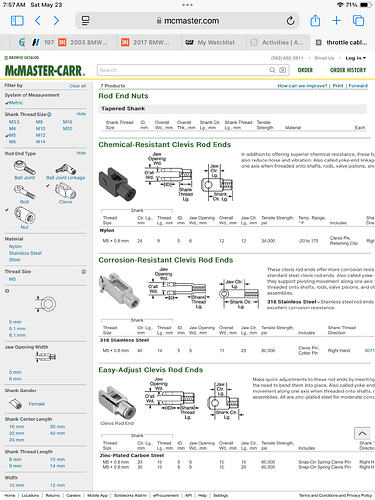
Task: Switch to the 197 tab
Action: point(49,42)
